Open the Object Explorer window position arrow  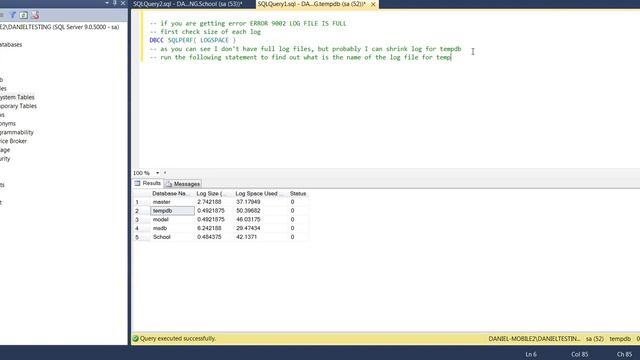click(107, 3)
